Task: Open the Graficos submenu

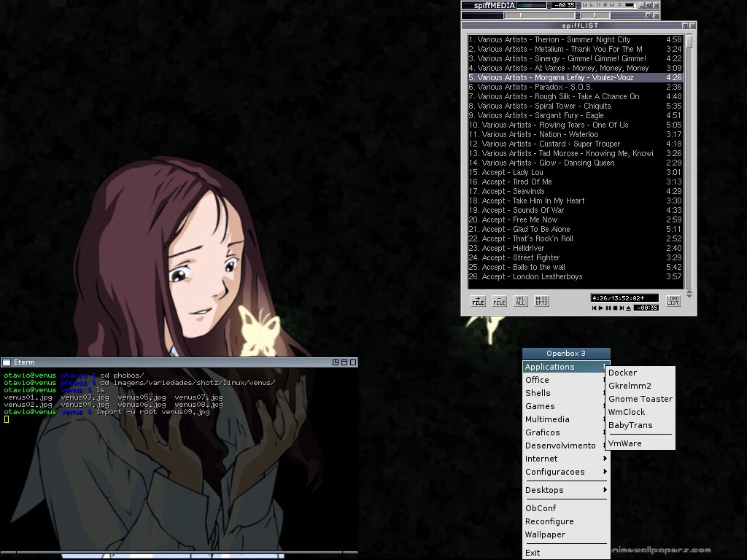Action: (566, 432)
